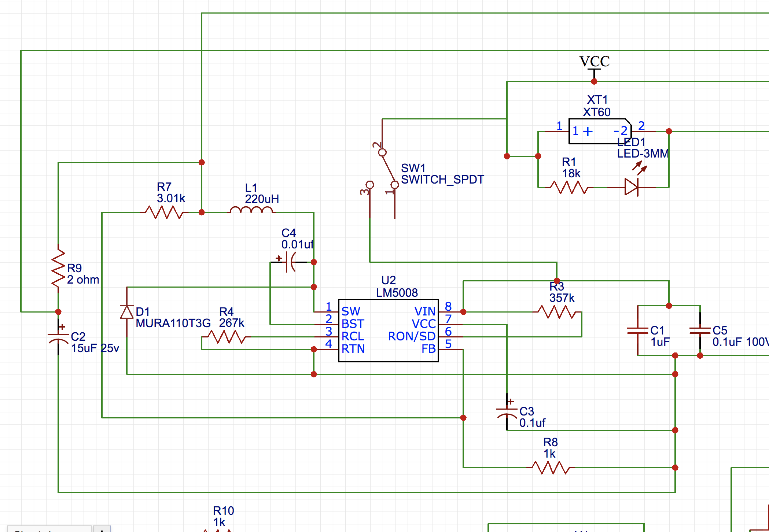The image size is (769, 532).
Task: Click the RON/SD pin label on U2
Action: point(412,336)
